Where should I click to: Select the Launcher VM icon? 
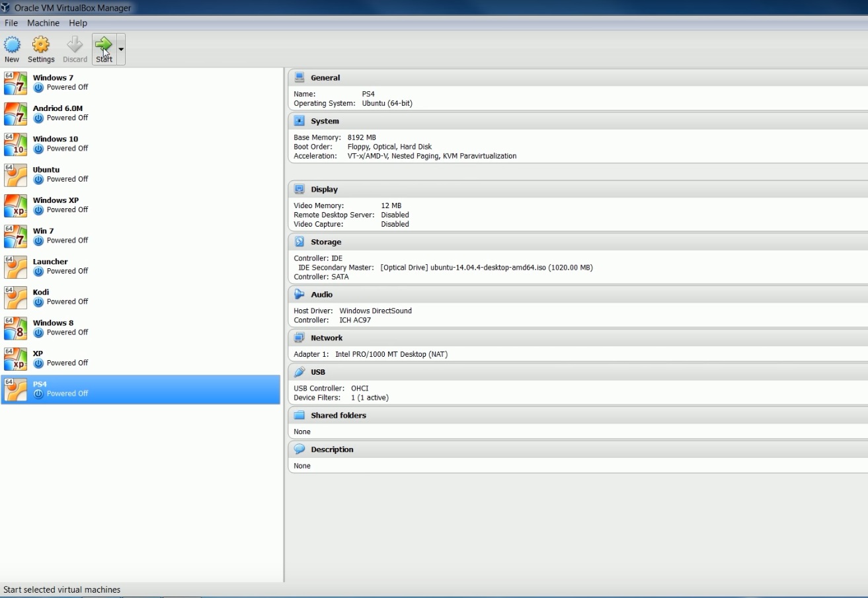pos(15,267)
